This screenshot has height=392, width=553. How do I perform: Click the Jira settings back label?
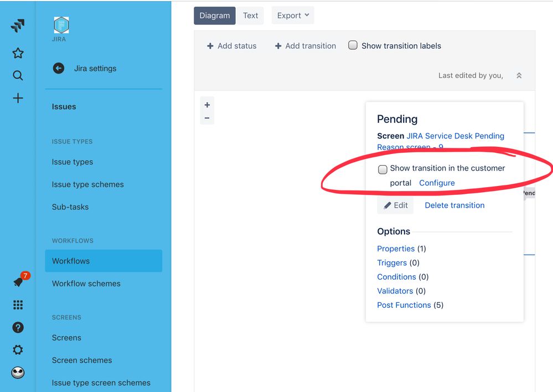(95, 69)
